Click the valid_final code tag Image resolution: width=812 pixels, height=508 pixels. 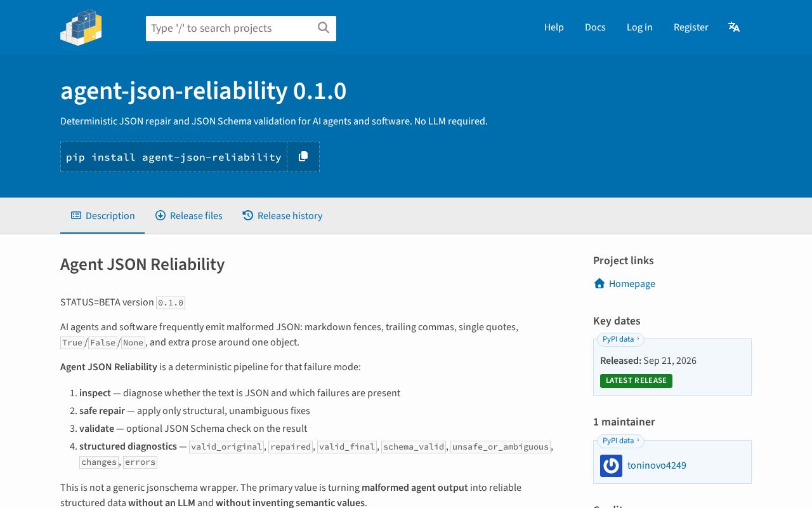click(348, 447)
